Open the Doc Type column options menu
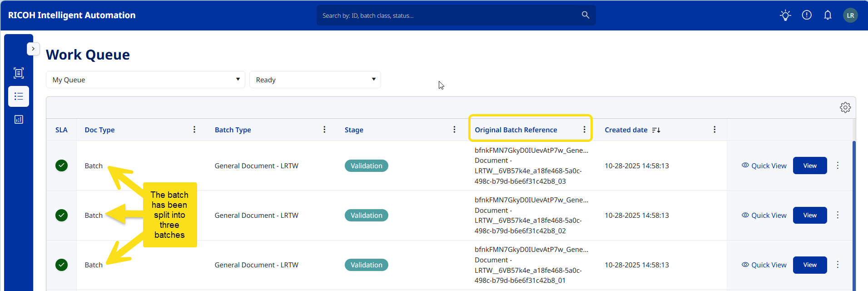This screenshot has height=291, width=868. [x=194, y=130]
